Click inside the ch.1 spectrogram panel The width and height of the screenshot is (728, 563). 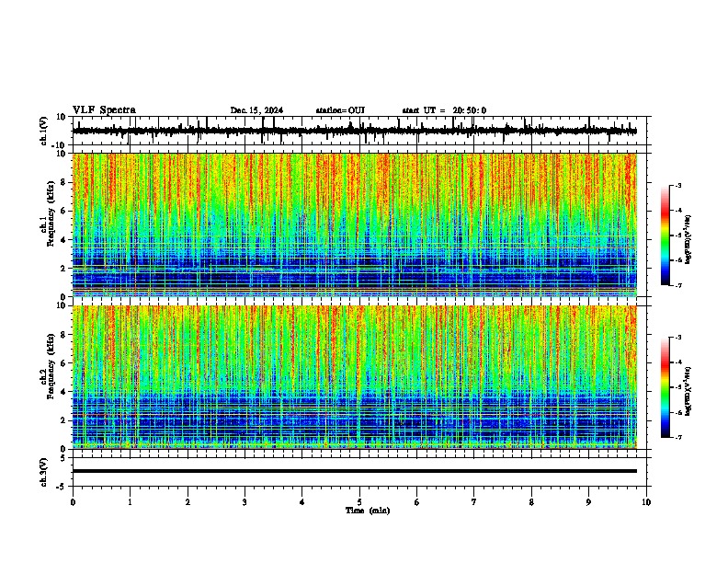(354, 224)
